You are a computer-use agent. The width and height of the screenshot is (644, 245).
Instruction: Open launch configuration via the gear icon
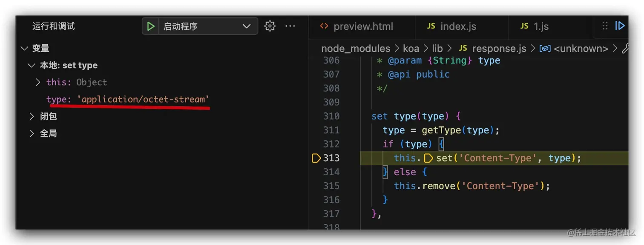coord(270,26)
